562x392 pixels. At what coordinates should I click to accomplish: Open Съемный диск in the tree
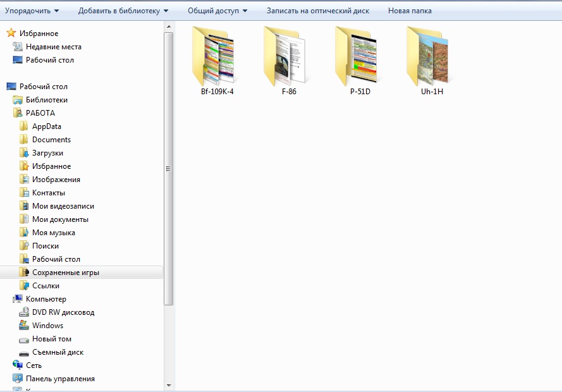pyautogui.click(x=58, y=352)
